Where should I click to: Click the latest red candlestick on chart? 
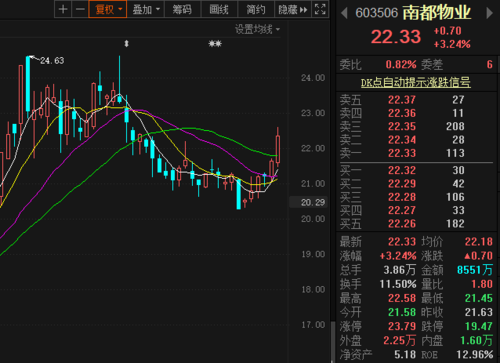277,147
